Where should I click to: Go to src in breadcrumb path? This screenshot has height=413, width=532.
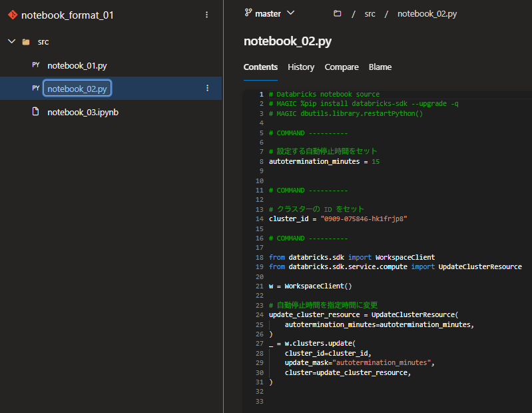pyautogui.click(x=370, y=14)
